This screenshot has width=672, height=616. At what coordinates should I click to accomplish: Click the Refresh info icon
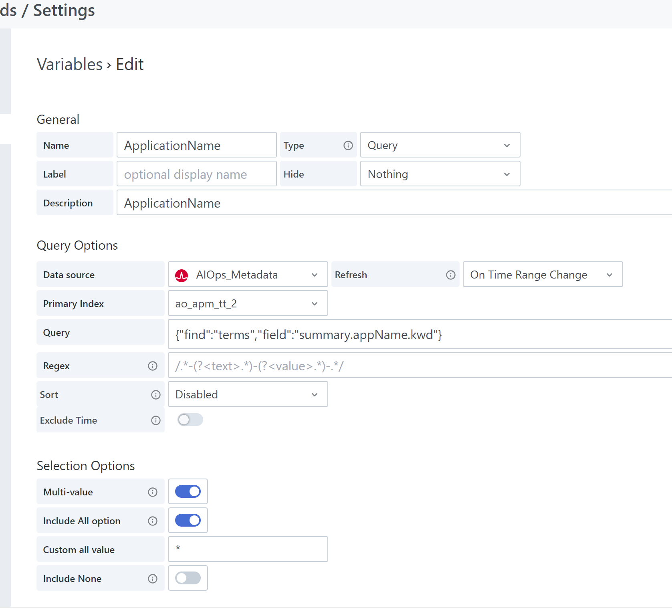pos(450,275)
